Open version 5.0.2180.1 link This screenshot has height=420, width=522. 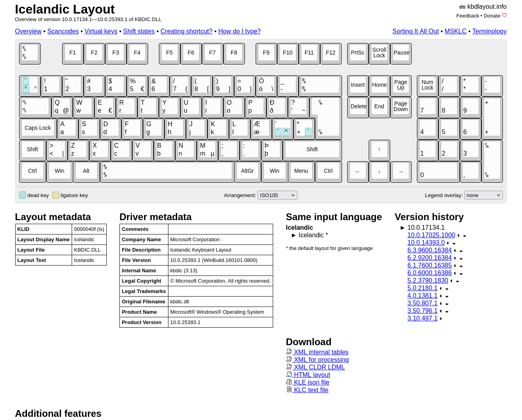tap(422, 288)
